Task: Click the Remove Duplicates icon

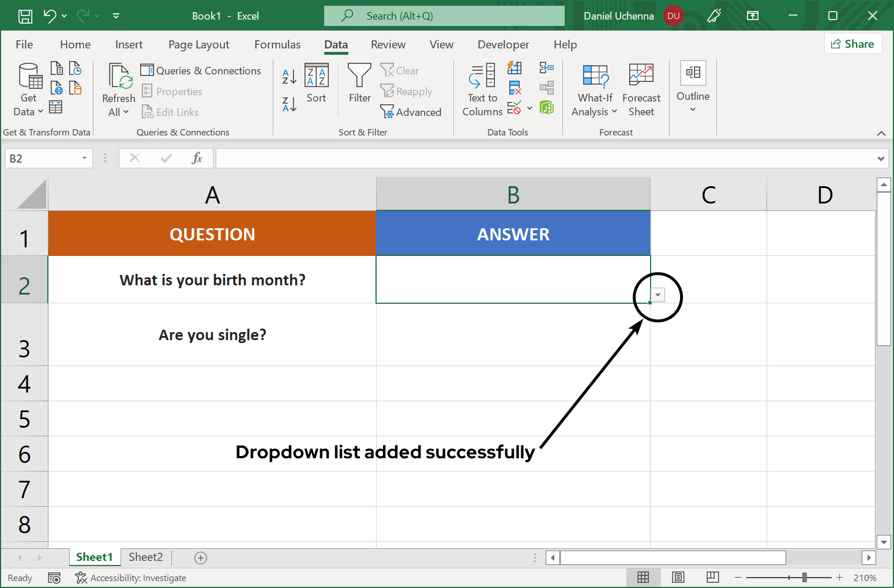Action: pyautogui.click(x=514, y=88)
